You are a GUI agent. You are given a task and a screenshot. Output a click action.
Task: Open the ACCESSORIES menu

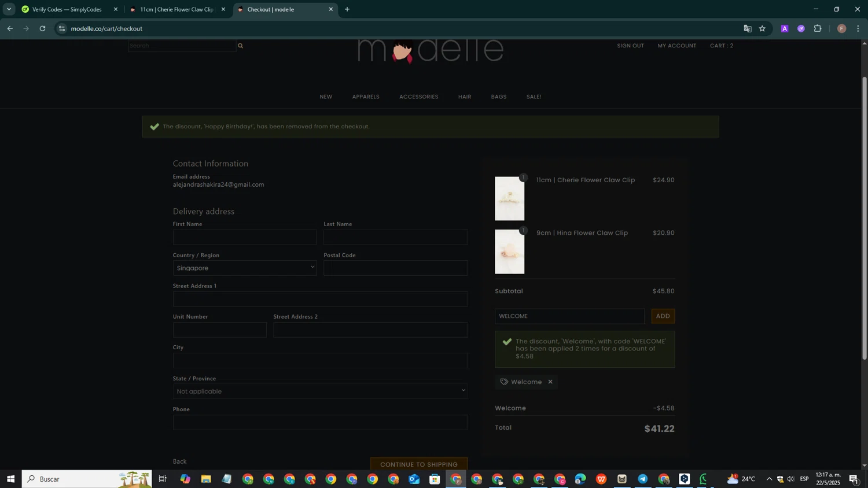coord(419,97)
